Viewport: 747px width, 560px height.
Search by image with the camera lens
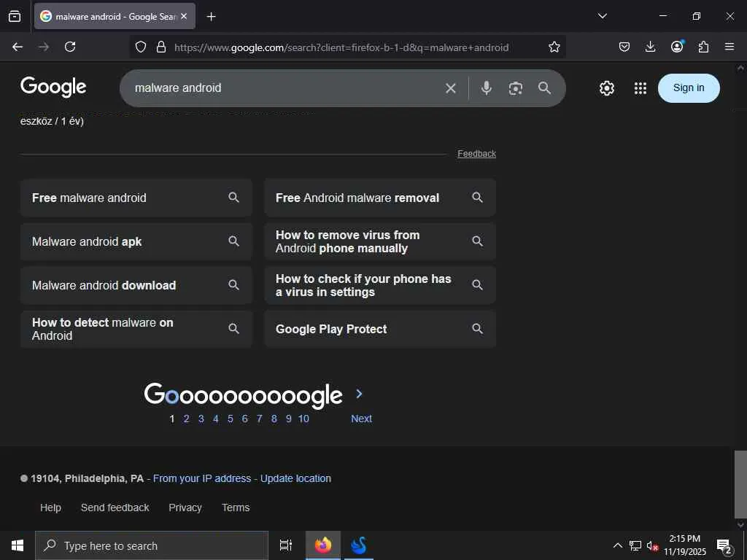516,88
